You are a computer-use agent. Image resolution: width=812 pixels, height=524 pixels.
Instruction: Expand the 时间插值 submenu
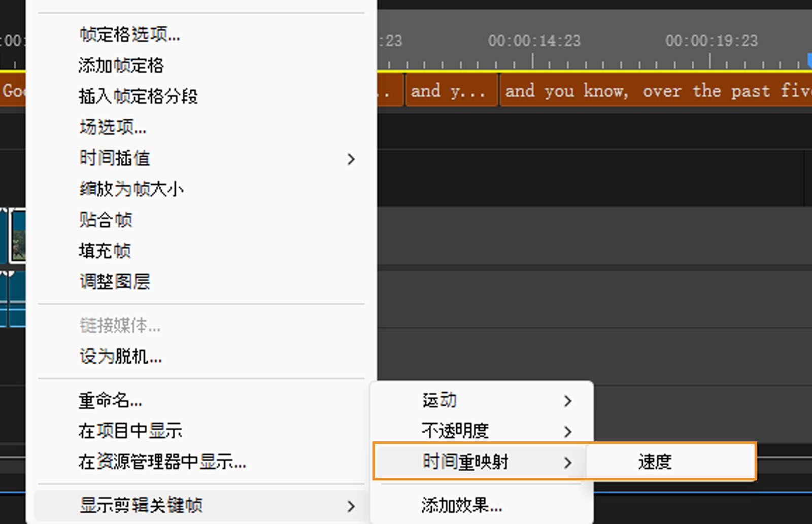[x=201, y=158]
